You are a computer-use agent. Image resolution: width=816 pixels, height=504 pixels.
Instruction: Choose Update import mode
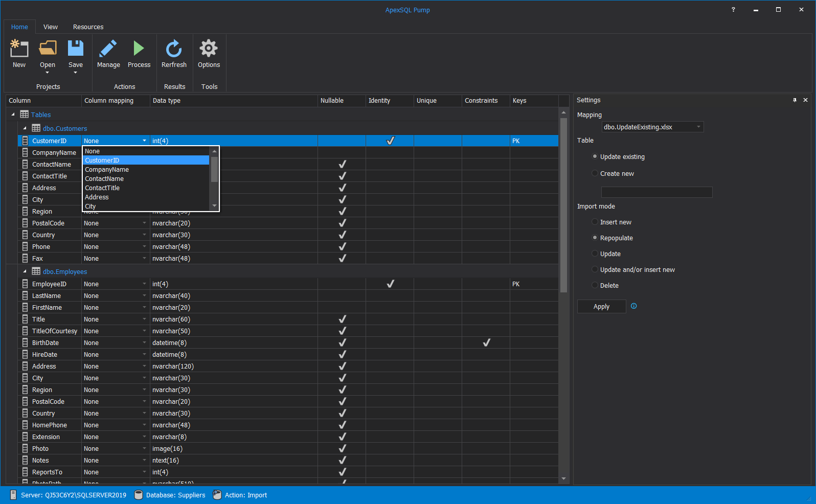point(595,254)
